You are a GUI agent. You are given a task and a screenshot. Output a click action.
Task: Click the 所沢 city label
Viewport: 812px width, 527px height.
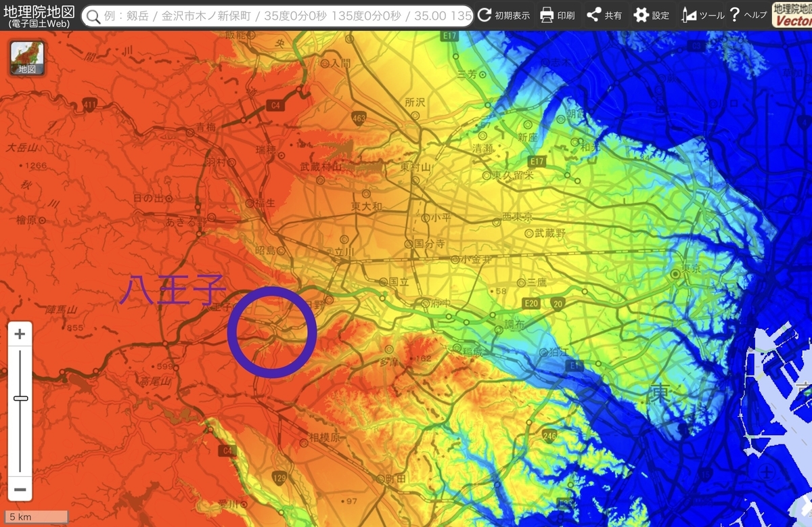point(415,102)
